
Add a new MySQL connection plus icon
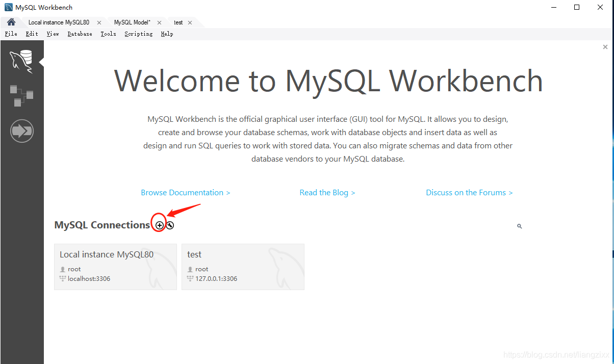(x=160, y=225)
